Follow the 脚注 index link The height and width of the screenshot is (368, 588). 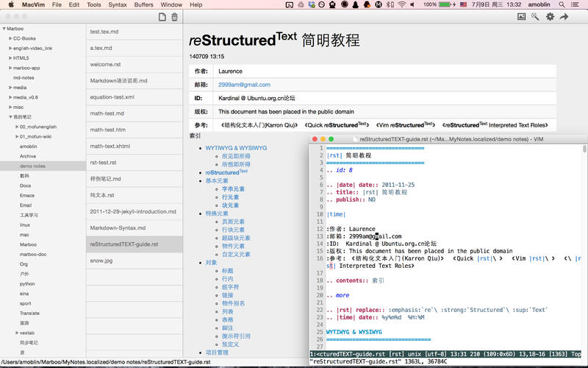pyautogui.click(x=227, y=328)
